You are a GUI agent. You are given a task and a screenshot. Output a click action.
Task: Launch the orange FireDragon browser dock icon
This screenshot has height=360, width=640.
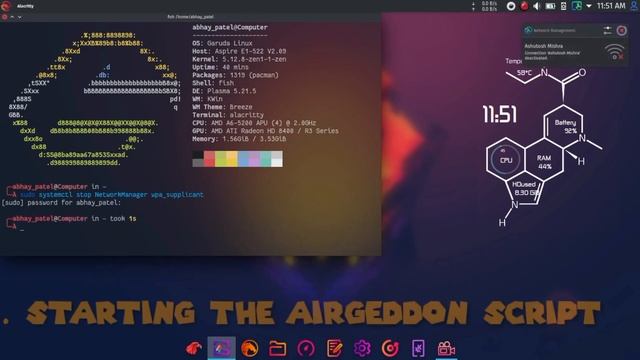pyautogui.click(x=249, y=349)
